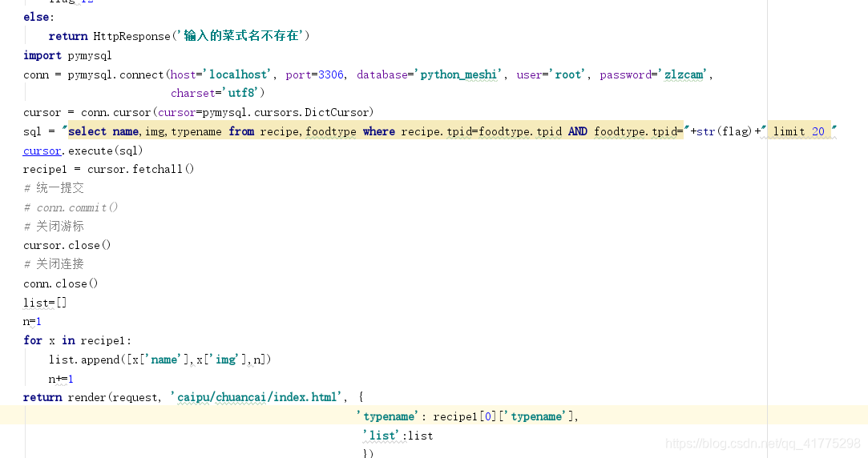The height and width of the screenshot is (458, 868).
Task: Click the password value 'zlzcam'
Action: (682, 74)
